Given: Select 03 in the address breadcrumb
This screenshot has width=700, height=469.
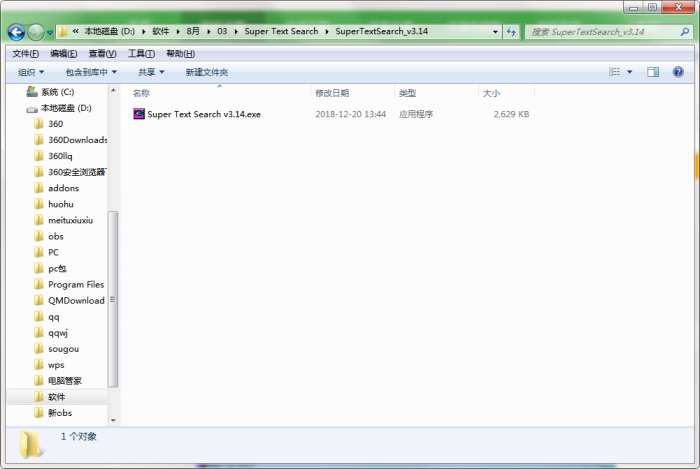Looking at the screenshot, I should click(222, 31).
